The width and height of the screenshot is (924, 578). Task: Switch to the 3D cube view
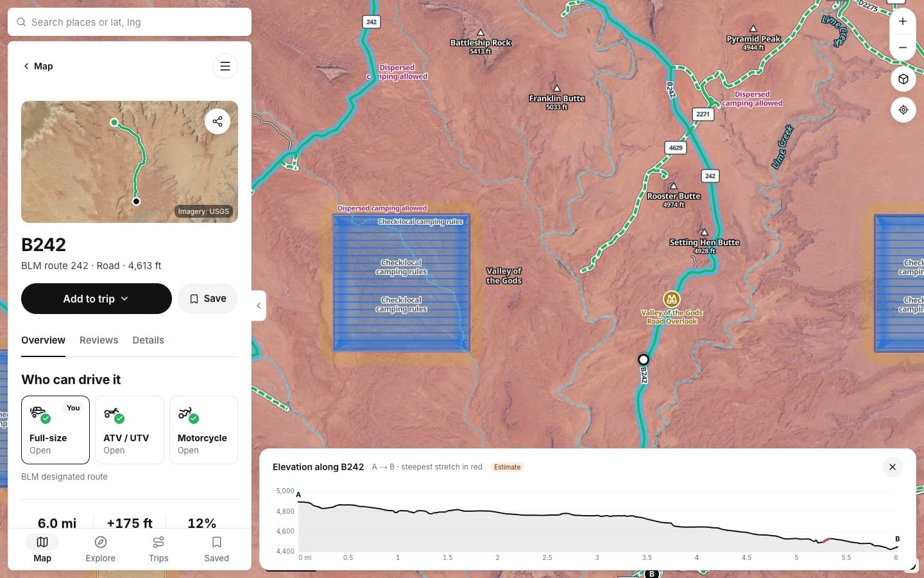pos(903,79)
